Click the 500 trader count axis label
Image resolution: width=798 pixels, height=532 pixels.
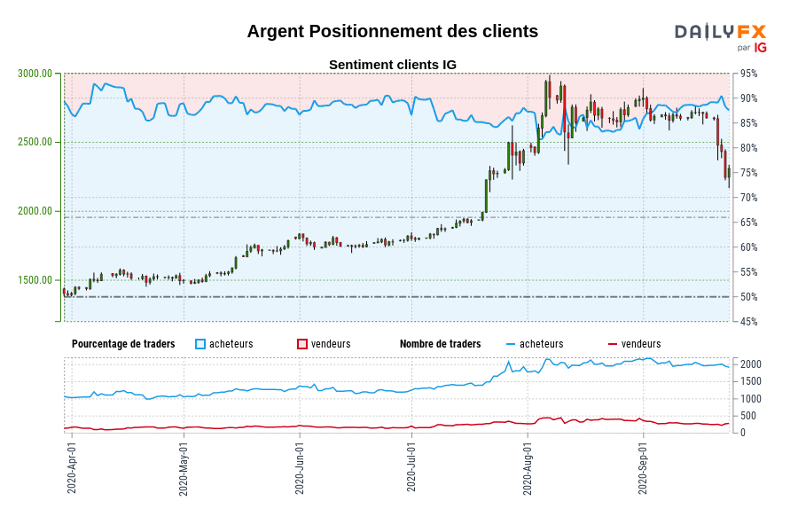point(748,416)
